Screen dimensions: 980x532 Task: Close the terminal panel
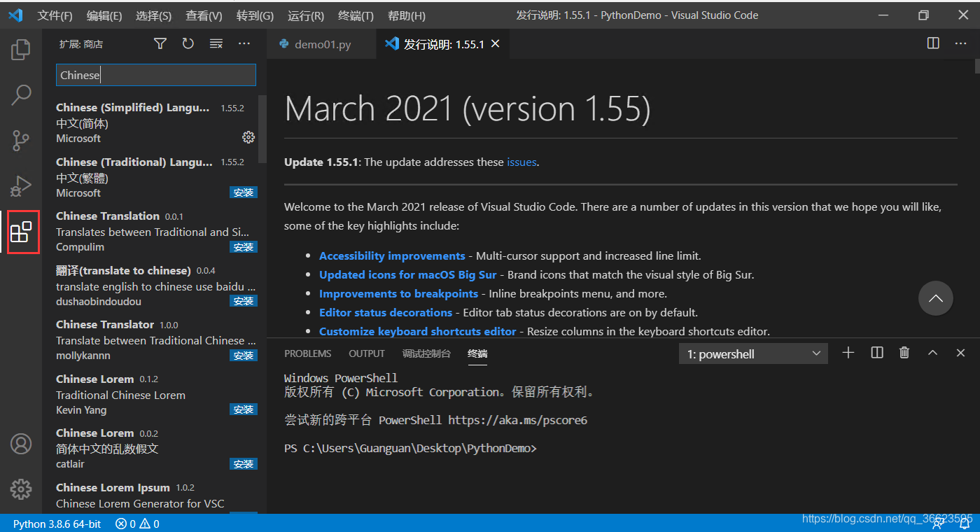(960, 353)
